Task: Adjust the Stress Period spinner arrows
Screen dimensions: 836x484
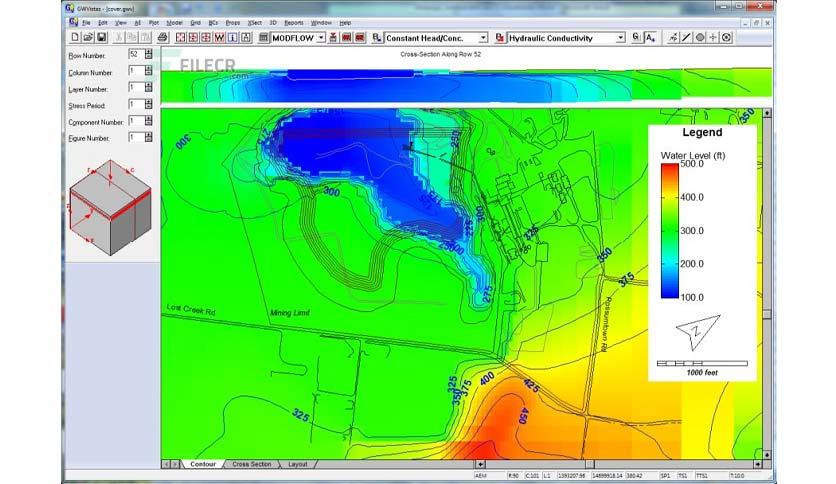Action: 148,104
